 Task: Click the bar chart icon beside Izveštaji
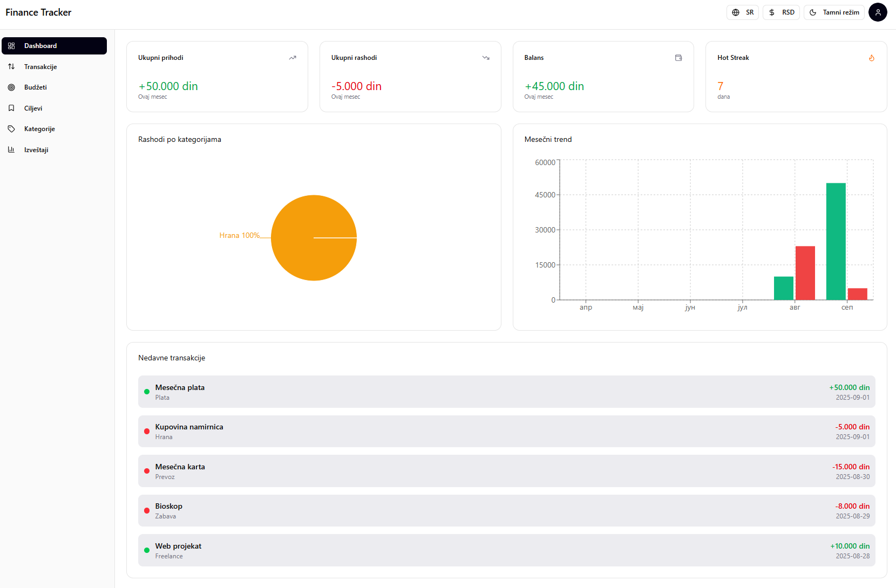(x=11, y=150)
